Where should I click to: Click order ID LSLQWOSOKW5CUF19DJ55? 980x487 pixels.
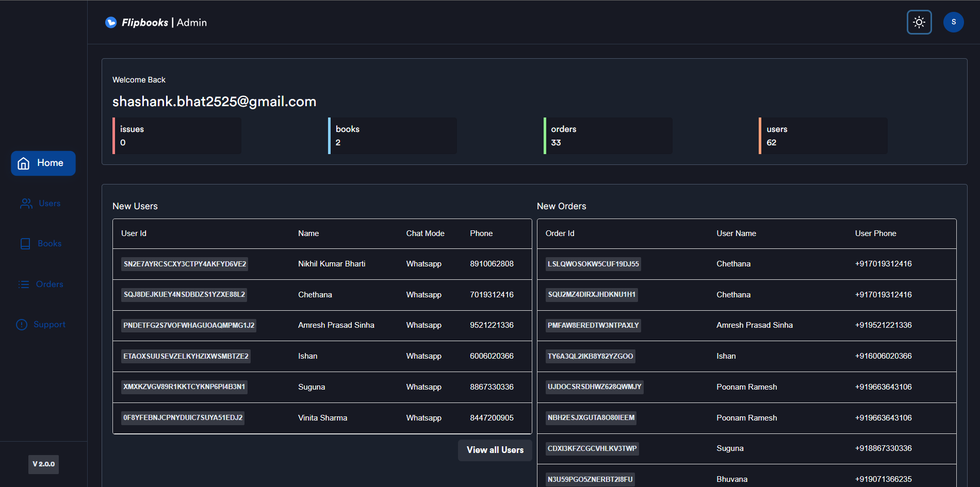(x=593, y=264)
